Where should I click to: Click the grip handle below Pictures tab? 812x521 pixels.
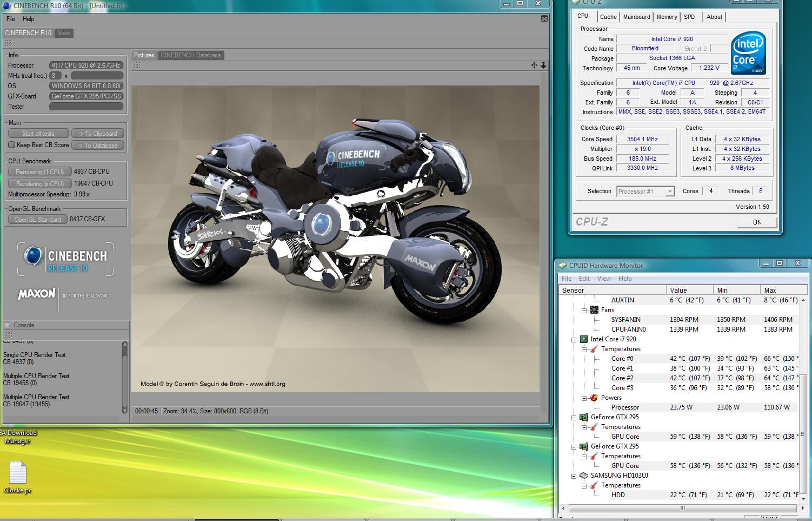137,65
